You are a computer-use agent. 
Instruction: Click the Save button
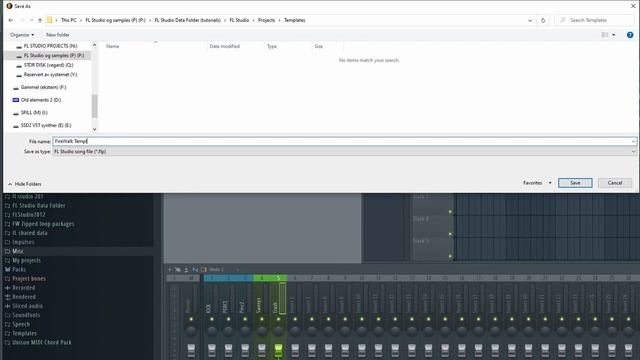click(x=575, y=183)
